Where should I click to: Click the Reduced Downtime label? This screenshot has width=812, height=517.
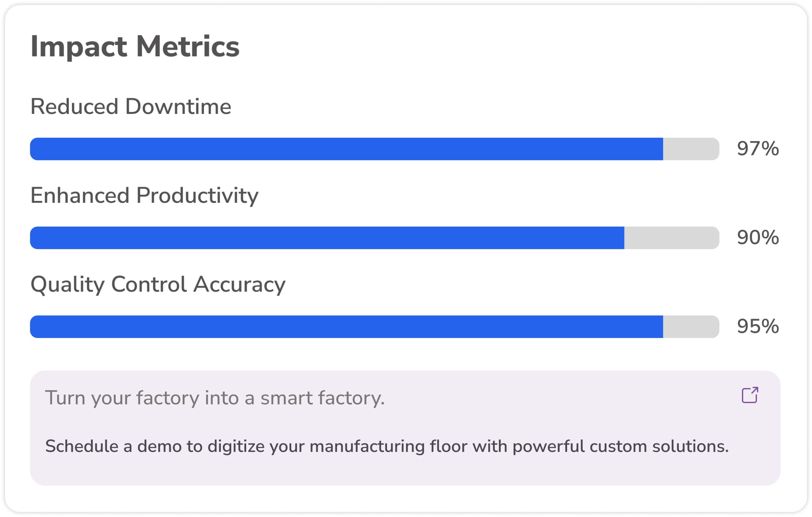point(131,107)
